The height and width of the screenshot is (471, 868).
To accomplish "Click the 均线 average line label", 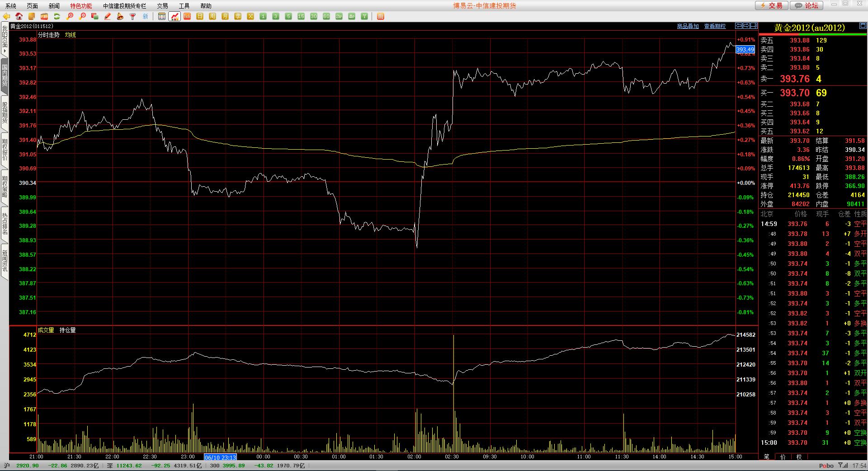I will point(71,35).
